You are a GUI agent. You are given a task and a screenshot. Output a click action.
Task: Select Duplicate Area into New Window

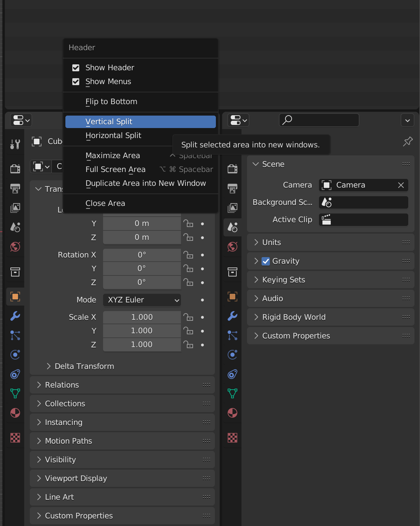point(140,183)
